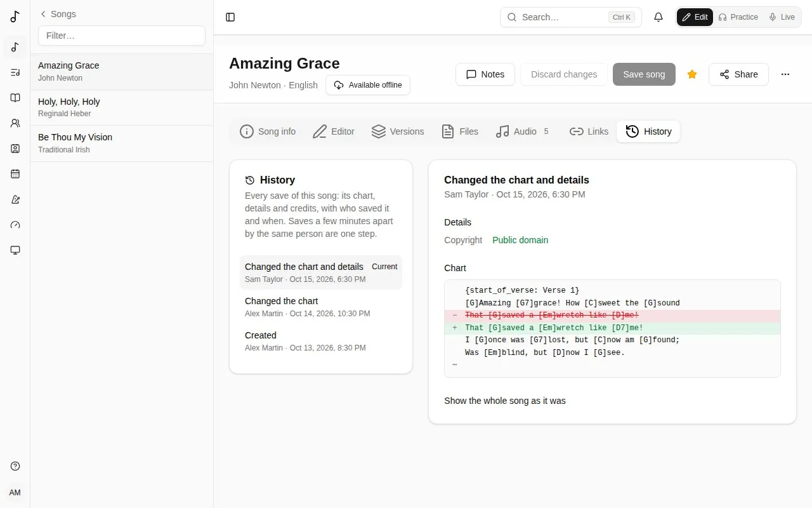Open the AM user avatar

(x=15, y=493)
